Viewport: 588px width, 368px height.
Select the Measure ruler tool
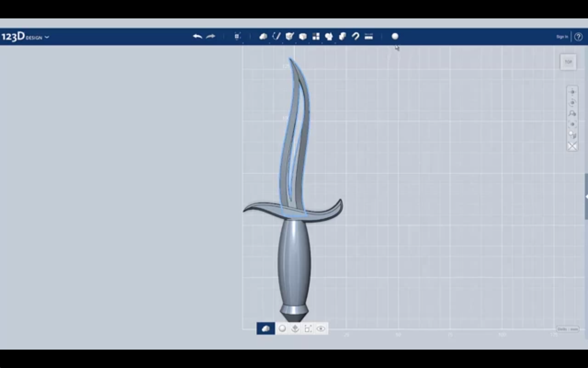[x=369, y=36]
